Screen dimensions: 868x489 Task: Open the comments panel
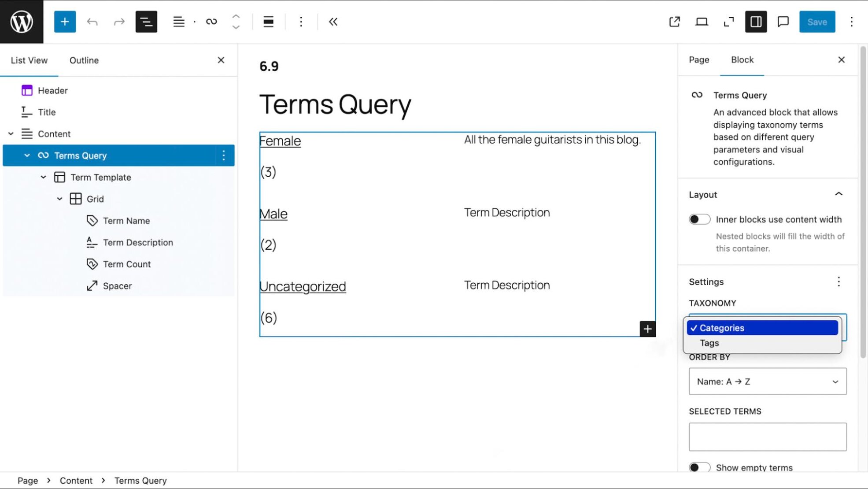[x=783, y=22]
